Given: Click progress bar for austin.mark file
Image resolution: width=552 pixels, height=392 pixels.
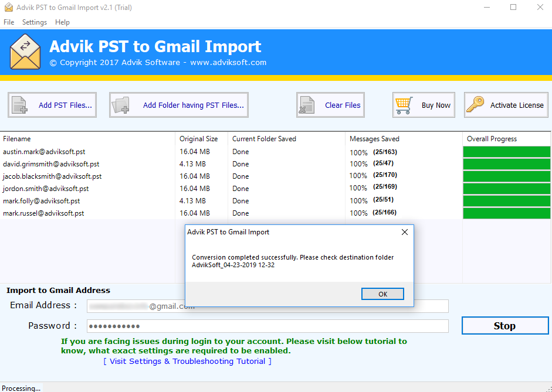Looking at the screenshot, I should tap(507, 152).
